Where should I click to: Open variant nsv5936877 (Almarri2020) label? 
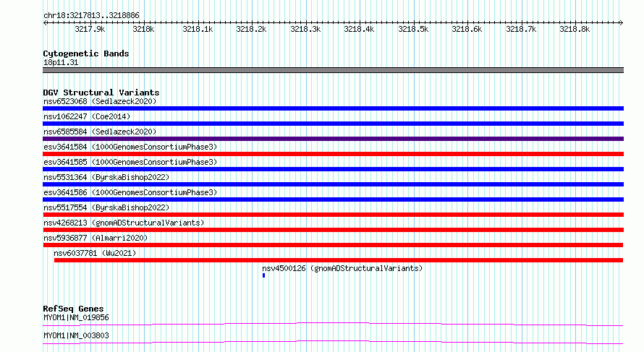[96, 238]
